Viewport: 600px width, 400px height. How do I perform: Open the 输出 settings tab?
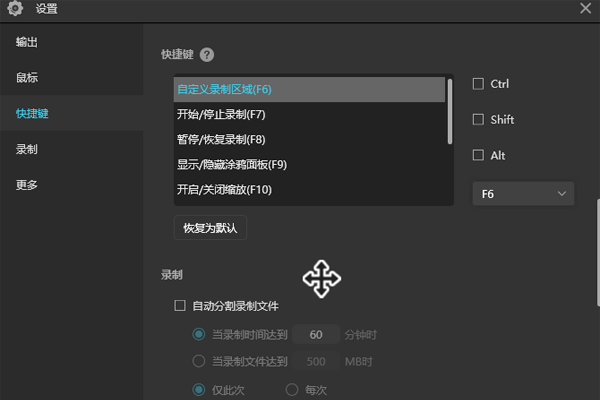(27, 42)
